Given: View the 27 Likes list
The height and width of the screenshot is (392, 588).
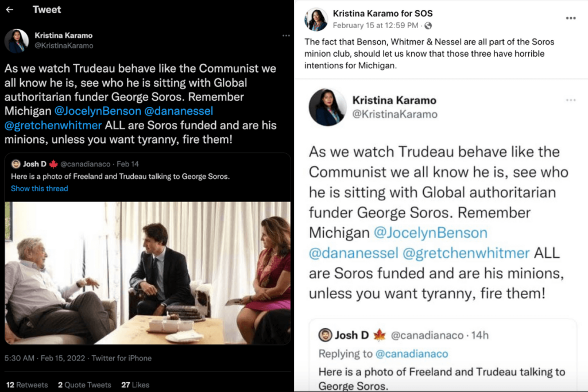Looking at the screenshot, I should (135, 385).
